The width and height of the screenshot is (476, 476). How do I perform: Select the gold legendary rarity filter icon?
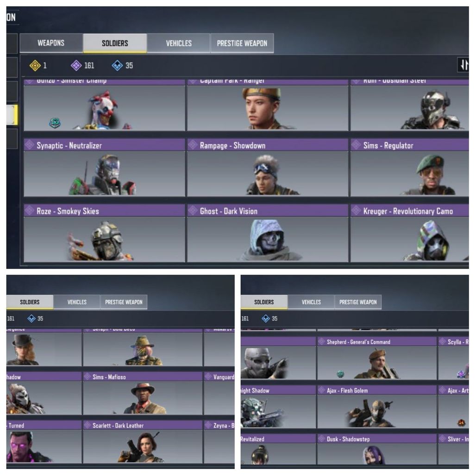click(35, 65)
